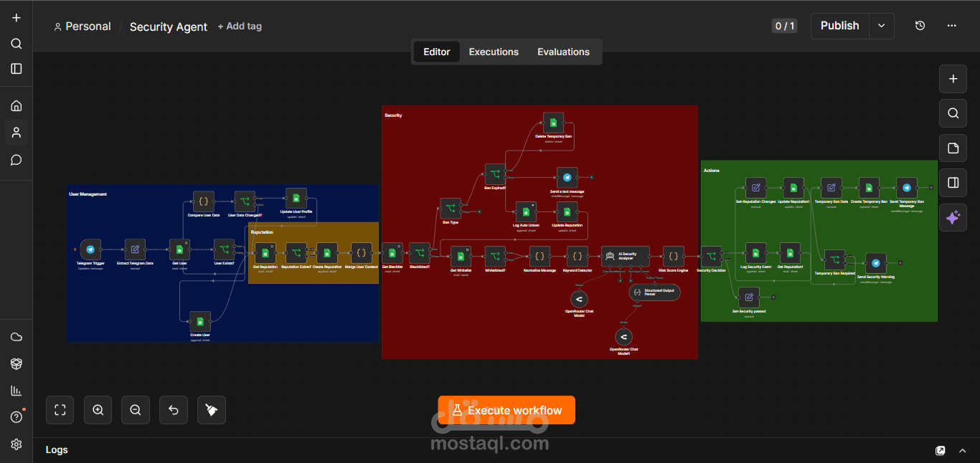
Task: Select the Compare User Data code node
Action: coord(204,201)
